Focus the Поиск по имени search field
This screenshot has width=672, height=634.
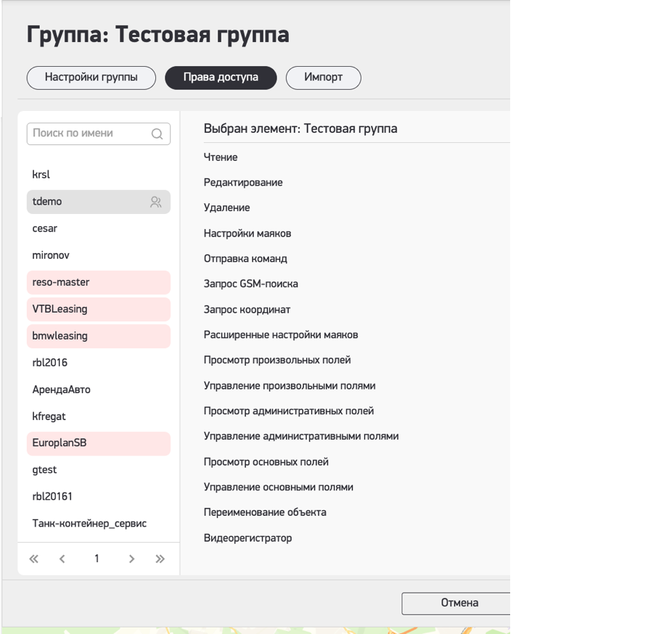[x=89, y=133]
